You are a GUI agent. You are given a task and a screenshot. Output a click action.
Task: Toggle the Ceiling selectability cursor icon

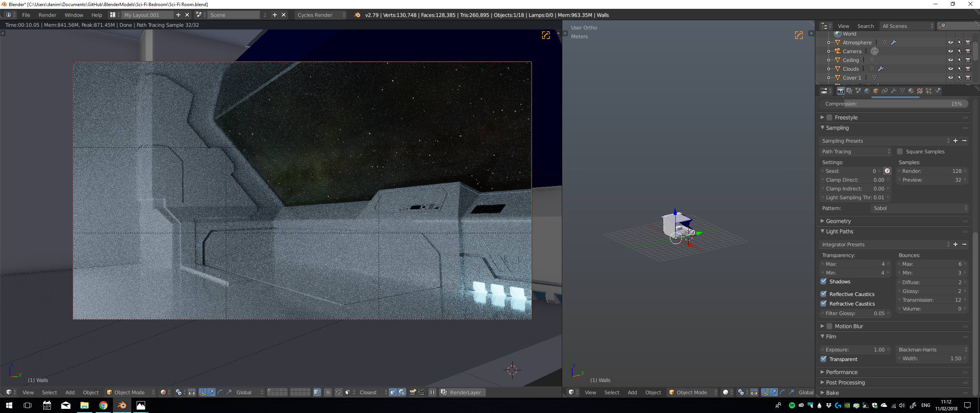tap(960, 60)
